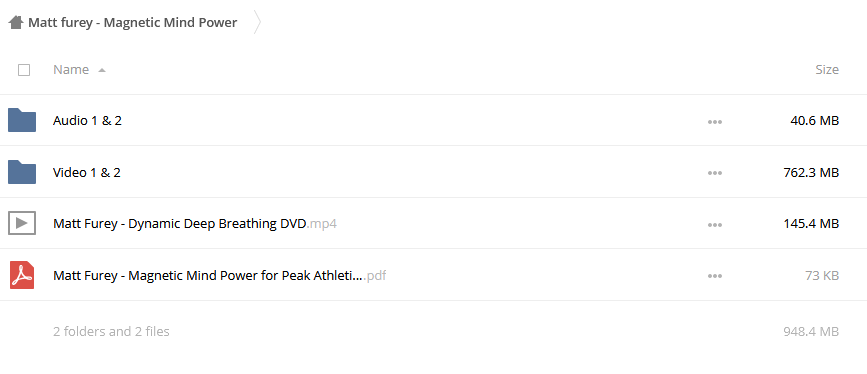Screen dimensions: 867x374
Task: Click the breadcrumb chevron separator
Action: pos(257,22)
